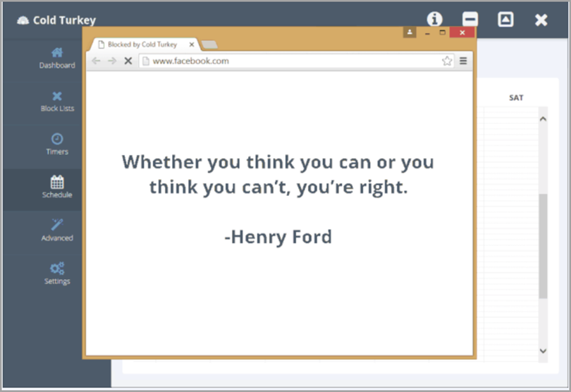Viewport: 571px width, 392px height.
Task: Stop loading the page in the browser
Action: pos(128,61)
